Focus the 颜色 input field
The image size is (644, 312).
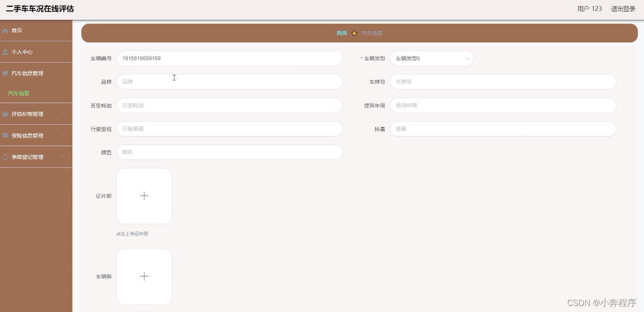[230, 152]
